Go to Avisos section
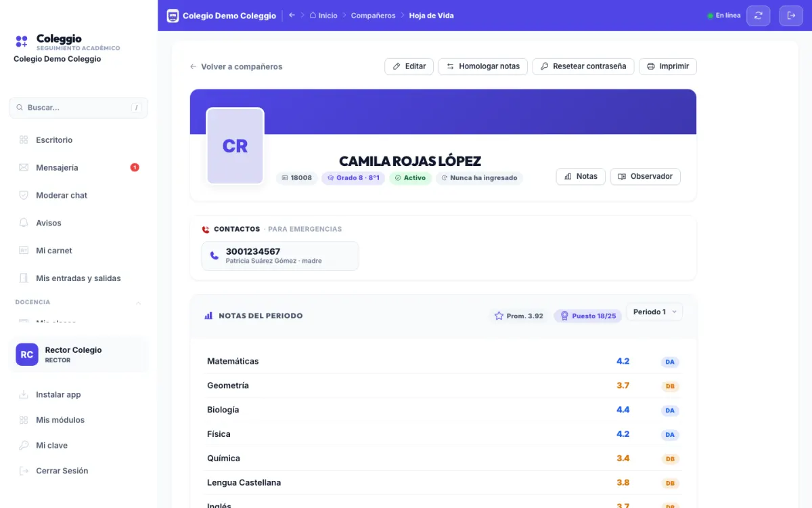Image resolution: width=812 pixels, height=508 pixels. (x=78, y=223)
